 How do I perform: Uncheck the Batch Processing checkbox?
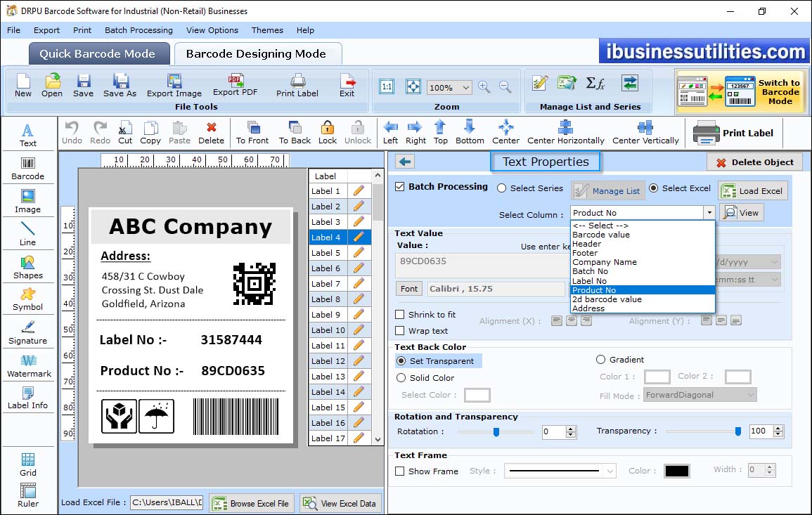pyautogui.click(x=400, y=187)
